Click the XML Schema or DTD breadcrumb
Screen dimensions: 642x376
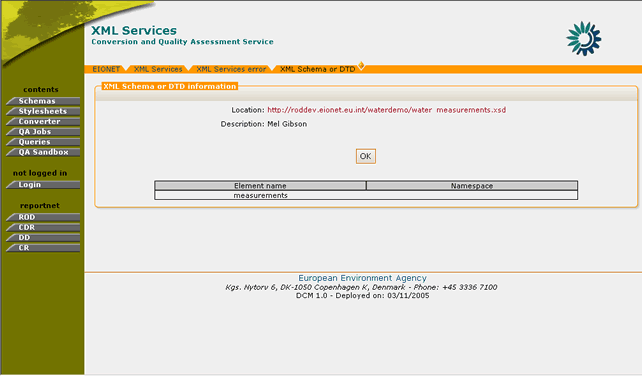pyautogui.click(x=317, y=69)
